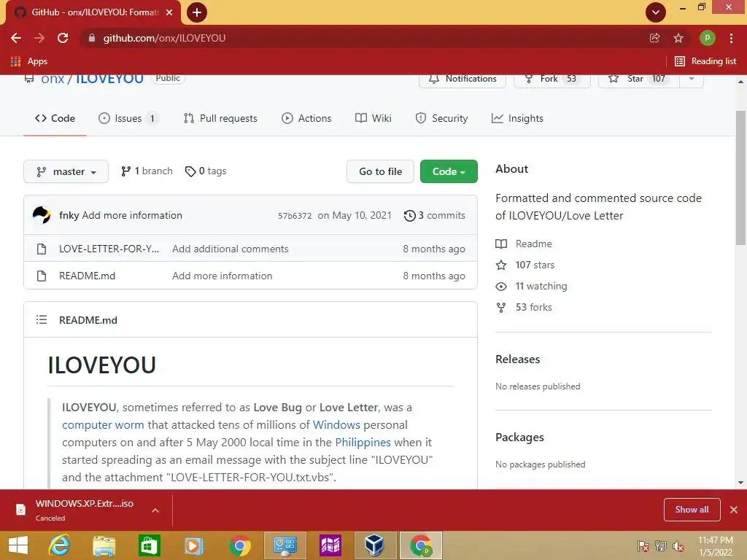Open the Readme link in About
This screenshot has width=747, height=560.
point(524,244)
